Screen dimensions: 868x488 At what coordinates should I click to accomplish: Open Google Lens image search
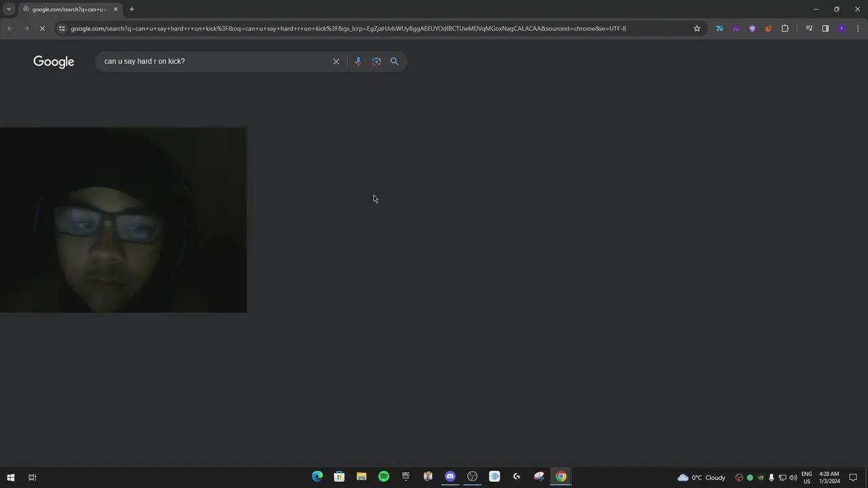click(x=376, y=62)
